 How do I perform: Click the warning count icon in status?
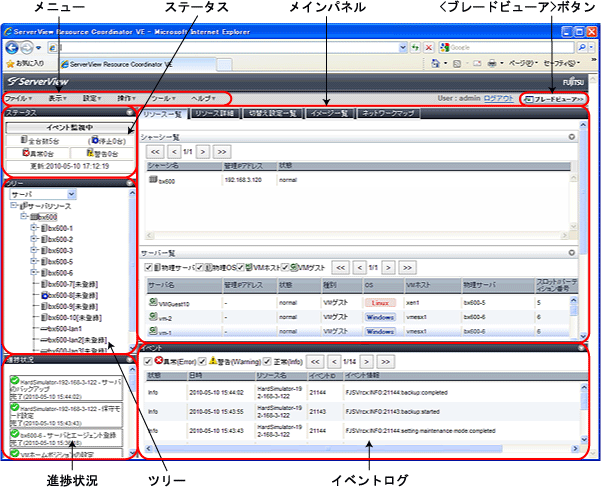pos(90,152)
